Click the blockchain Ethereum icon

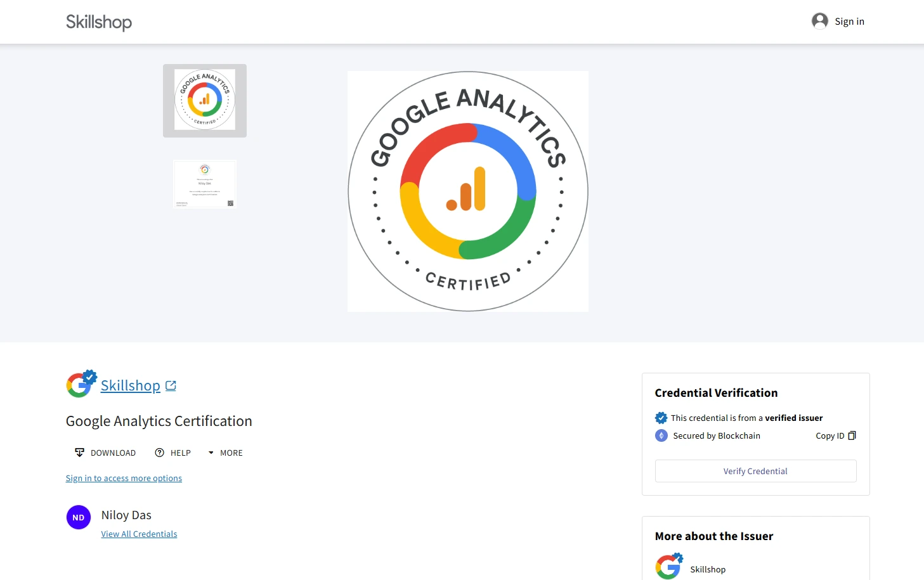(x=661, y=435)
